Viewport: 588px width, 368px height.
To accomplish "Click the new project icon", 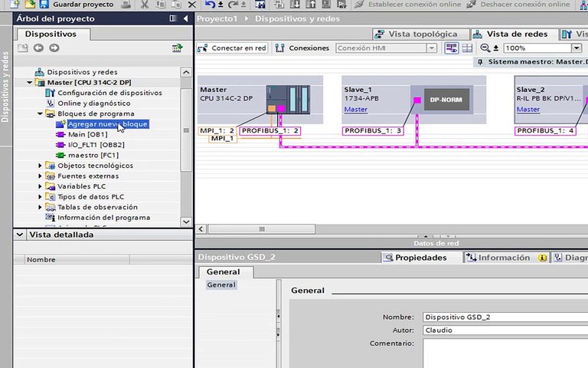I will point(15,4).
